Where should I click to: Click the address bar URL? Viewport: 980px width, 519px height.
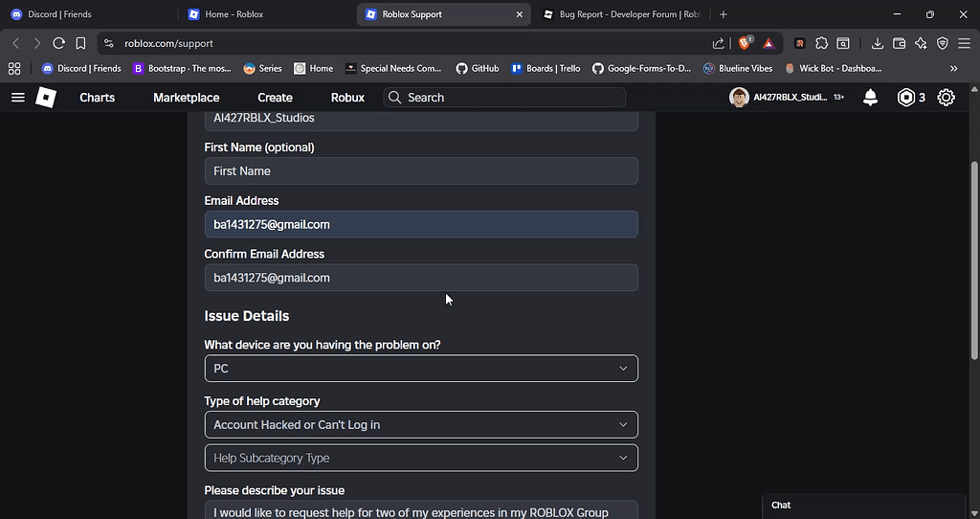(x=168, y=43)
